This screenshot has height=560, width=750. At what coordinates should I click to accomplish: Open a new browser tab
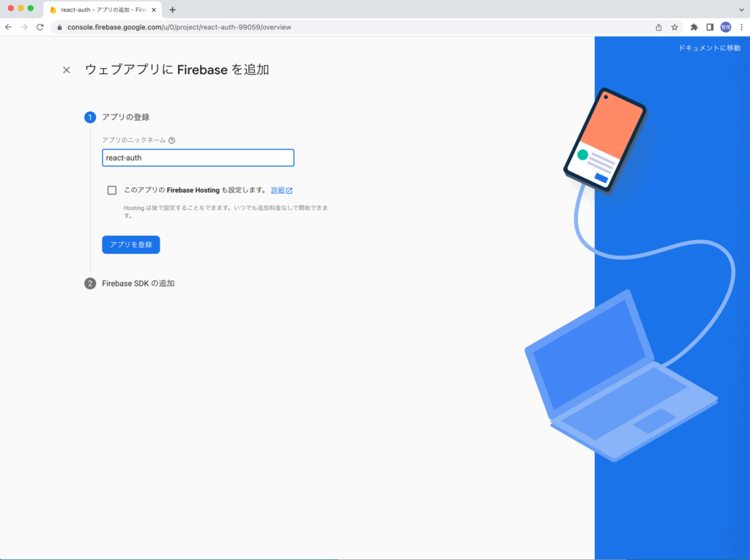pyautogui.click(x=173, y=10)
